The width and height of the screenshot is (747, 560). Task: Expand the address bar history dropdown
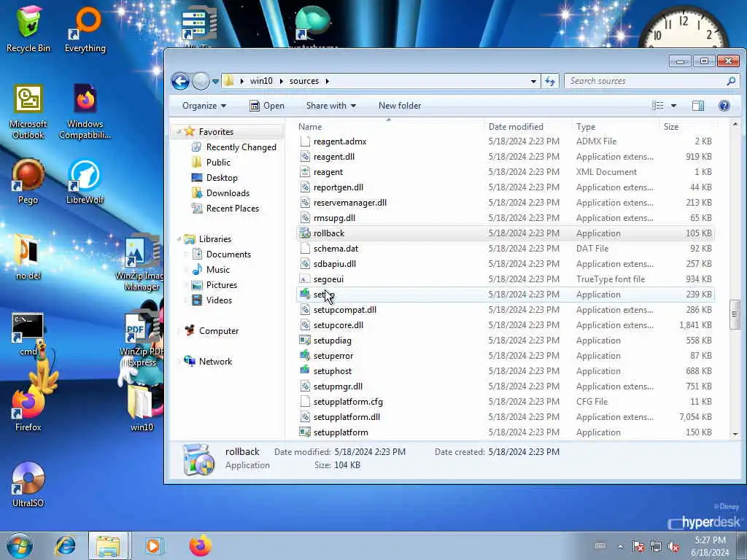click(533, 82)
